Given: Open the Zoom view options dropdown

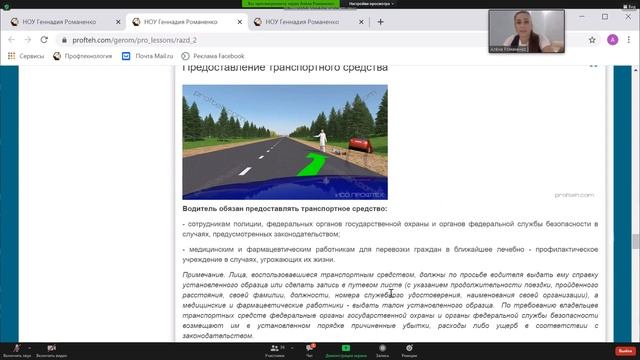Looking at the screenshot, I should pos(371,4).
